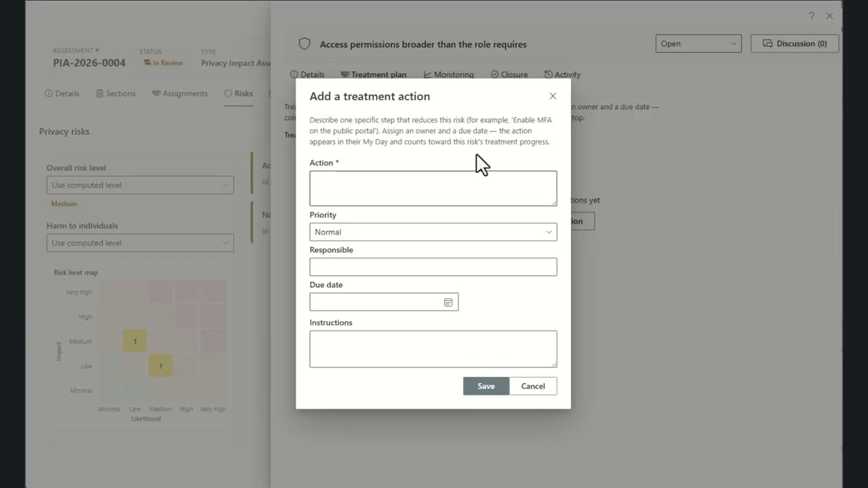Click the Privacy risks heading
868x488 pixels.
coord(64,131)
